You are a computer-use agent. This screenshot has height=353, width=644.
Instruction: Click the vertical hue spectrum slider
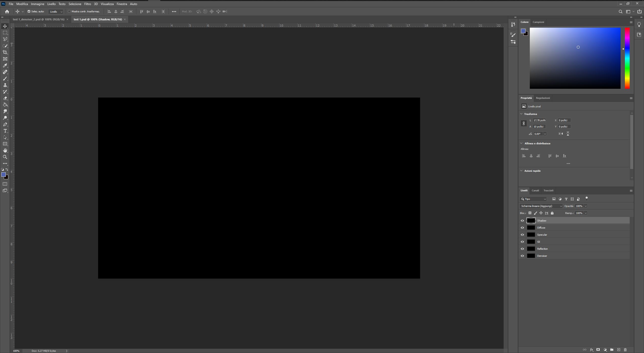627,58
